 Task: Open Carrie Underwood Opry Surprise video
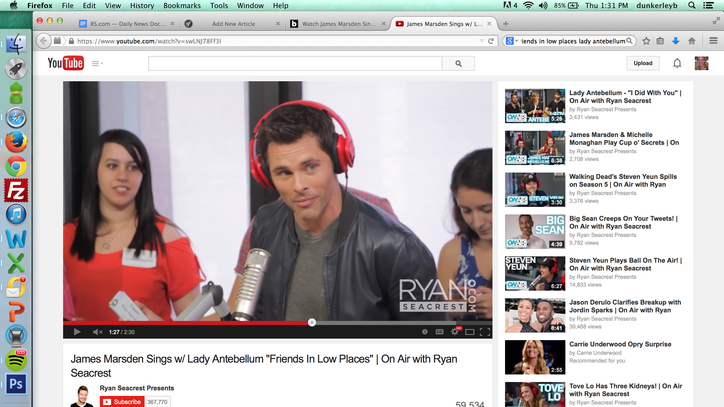pyautogui.click(x=620, y=344)
